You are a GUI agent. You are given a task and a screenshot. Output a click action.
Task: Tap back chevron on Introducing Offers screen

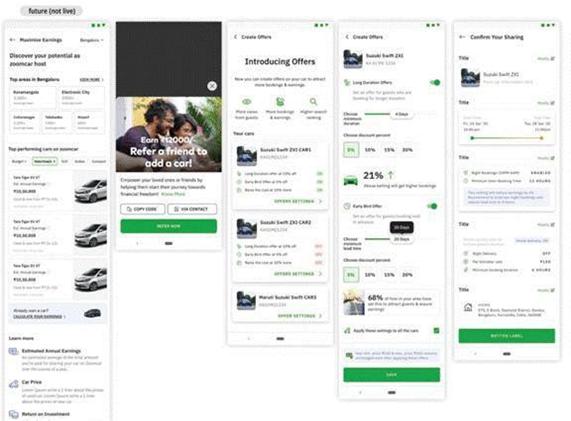235,37
